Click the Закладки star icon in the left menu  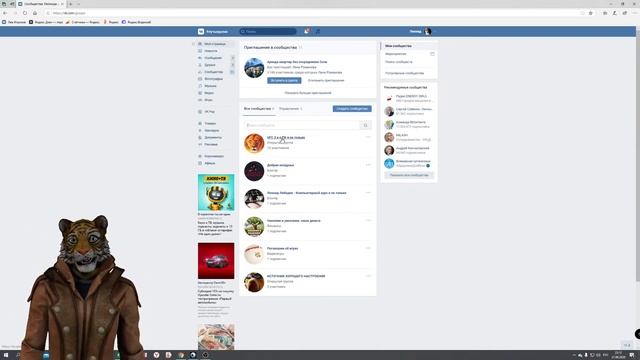point(200,130)
